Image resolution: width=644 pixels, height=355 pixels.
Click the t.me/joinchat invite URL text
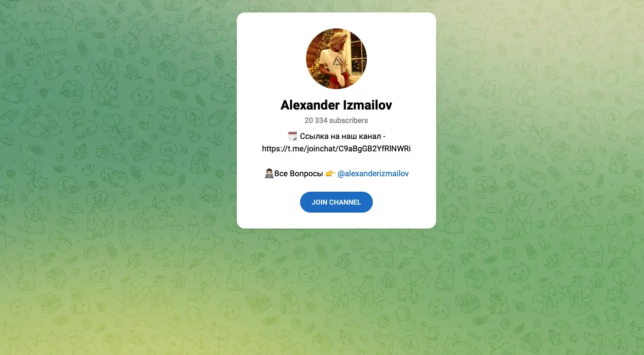[x=336, y=148]
